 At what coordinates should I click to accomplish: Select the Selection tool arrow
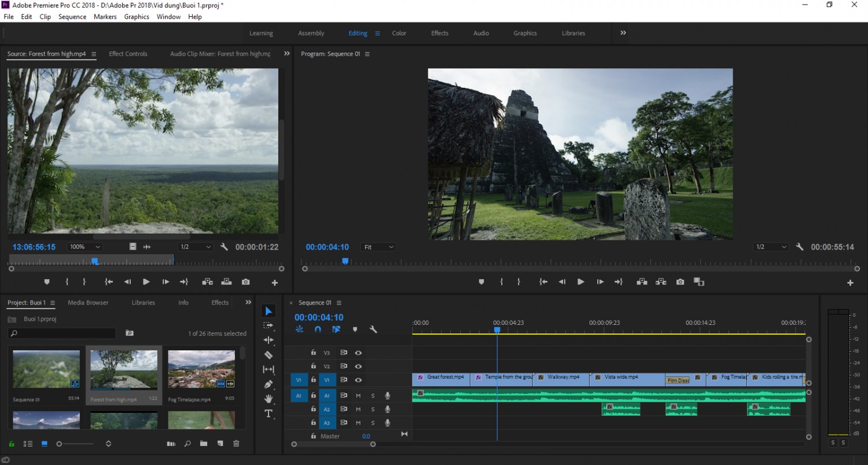click(x=269, y=312)
